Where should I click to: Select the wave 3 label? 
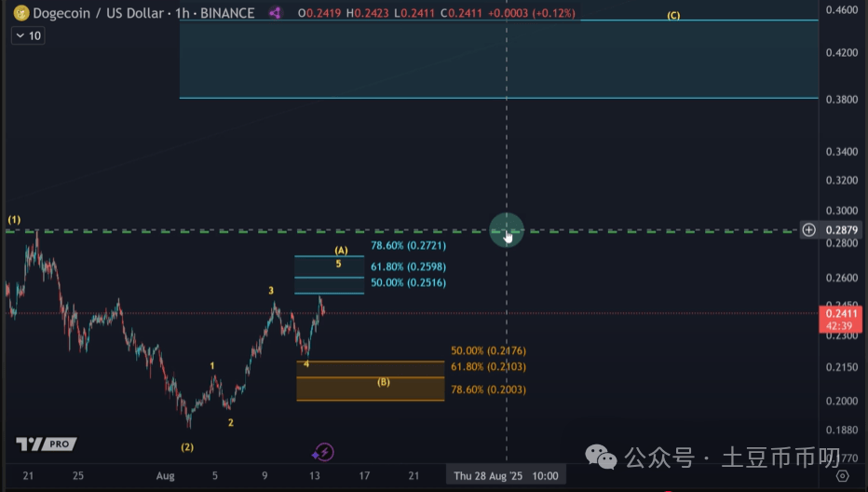[271, 291]
